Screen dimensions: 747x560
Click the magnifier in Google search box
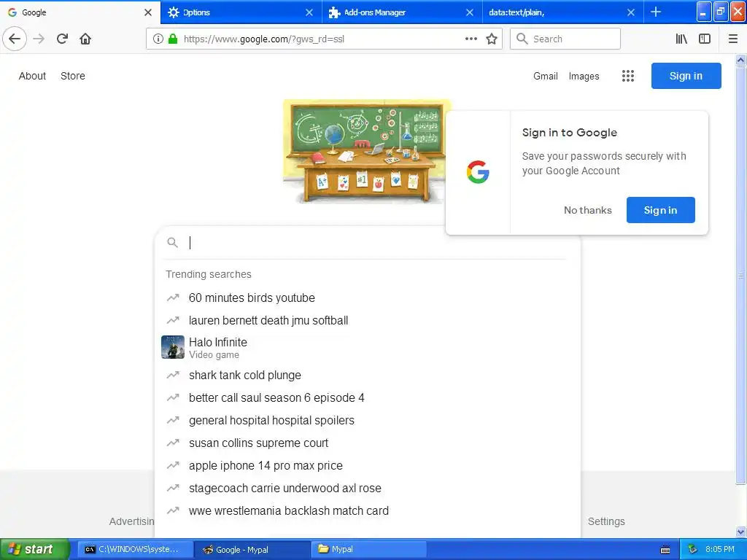(172, 243)
